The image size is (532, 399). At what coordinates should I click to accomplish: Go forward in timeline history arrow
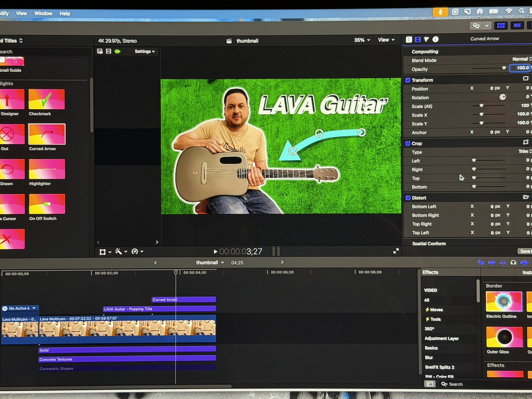point(282,262)
